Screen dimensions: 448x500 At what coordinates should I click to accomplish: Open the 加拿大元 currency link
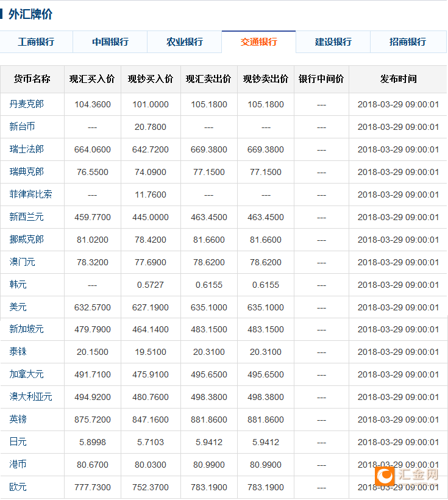tap(26, 374)
